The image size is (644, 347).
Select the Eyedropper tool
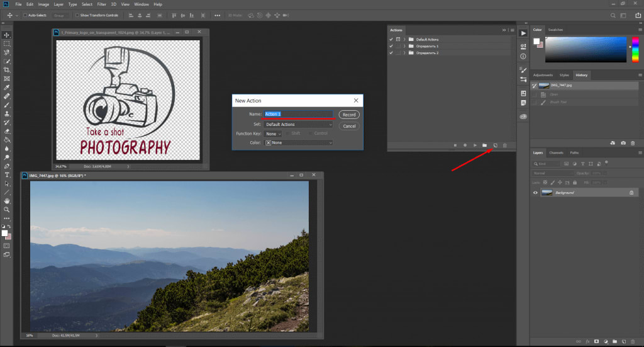coord(6,87)
